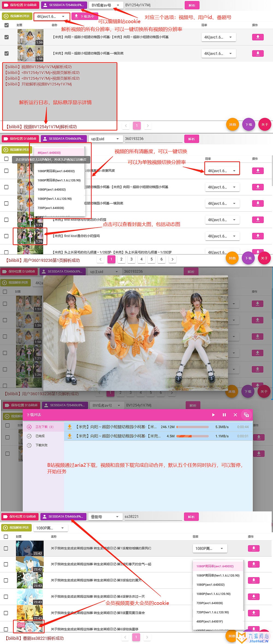Viewport: 273px width, 644px height.
Task: Download the first kiss row with 1:21 thumbnail
Action: tap(258, 220)
